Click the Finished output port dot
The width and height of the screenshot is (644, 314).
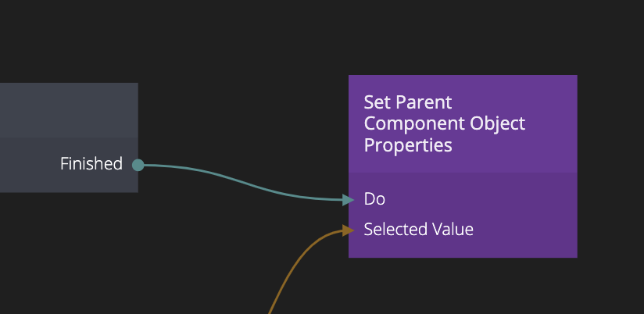[138, 164]
